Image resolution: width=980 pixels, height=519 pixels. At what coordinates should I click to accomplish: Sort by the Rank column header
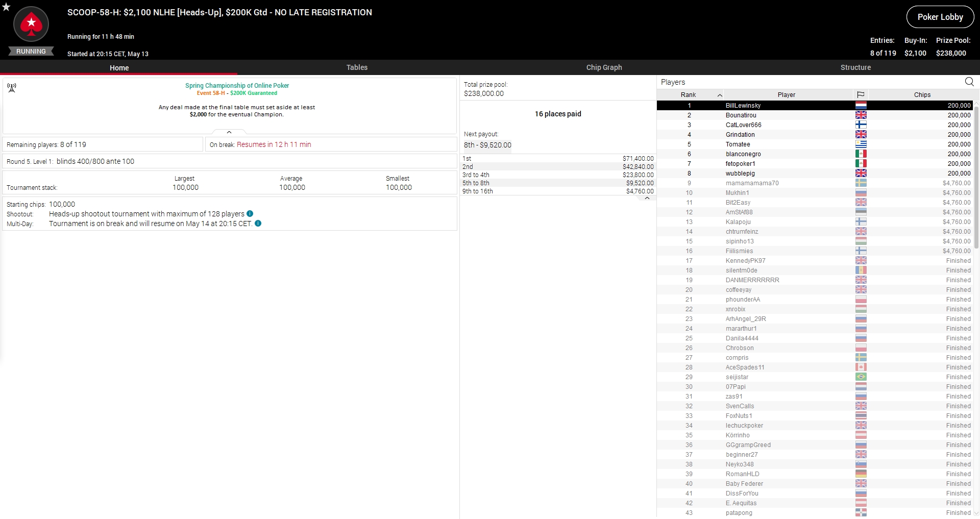coord(690,94)
